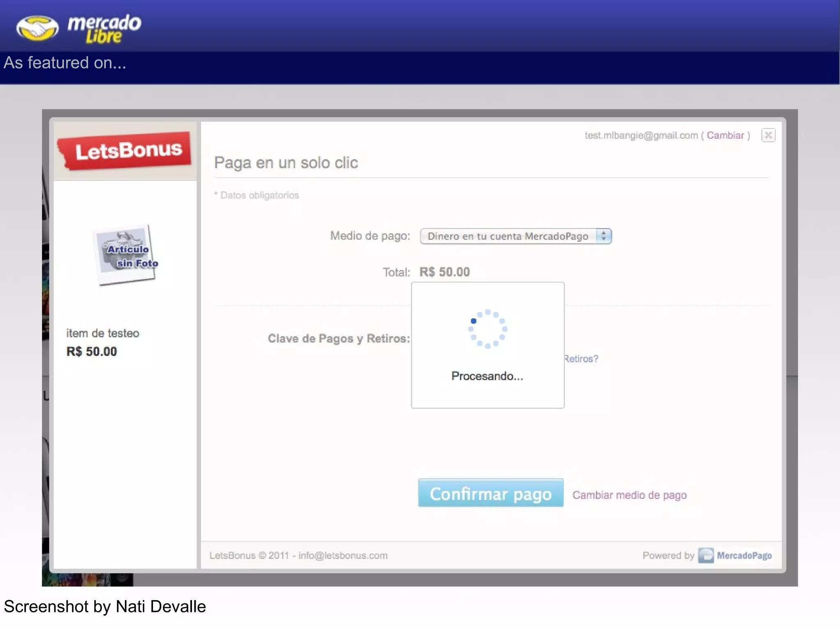
Task: Click the MercadoPago logo icon in the footer
Action: (706, 555)
